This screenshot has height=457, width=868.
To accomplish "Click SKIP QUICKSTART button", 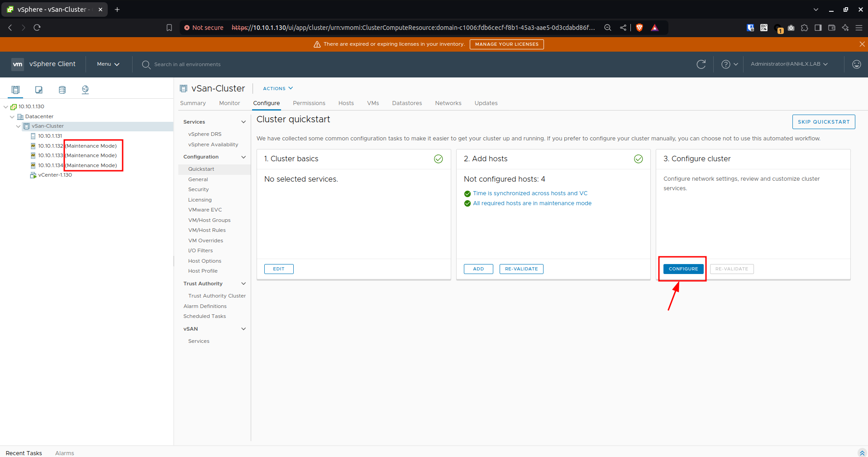I will pos(824,122).
